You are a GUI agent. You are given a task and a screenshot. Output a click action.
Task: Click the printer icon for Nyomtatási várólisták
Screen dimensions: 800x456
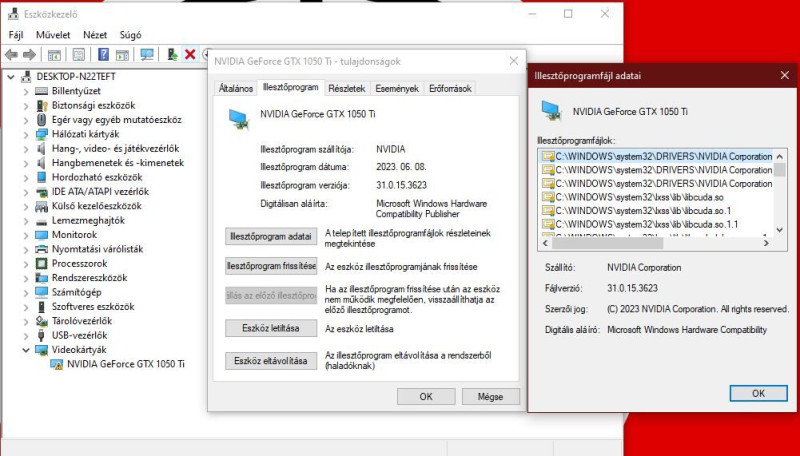[41, 249]
